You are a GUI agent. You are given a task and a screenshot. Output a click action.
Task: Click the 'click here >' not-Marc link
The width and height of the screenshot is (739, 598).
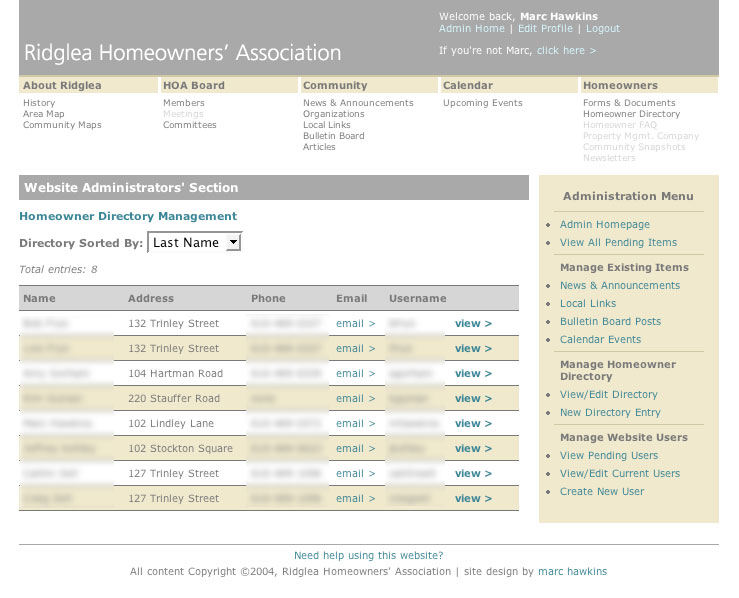[x=566, y=50]
